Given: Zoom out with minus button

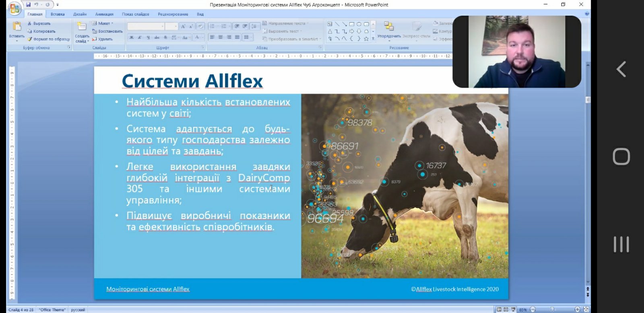Looking at the screenshot, I should pos(533,309).
